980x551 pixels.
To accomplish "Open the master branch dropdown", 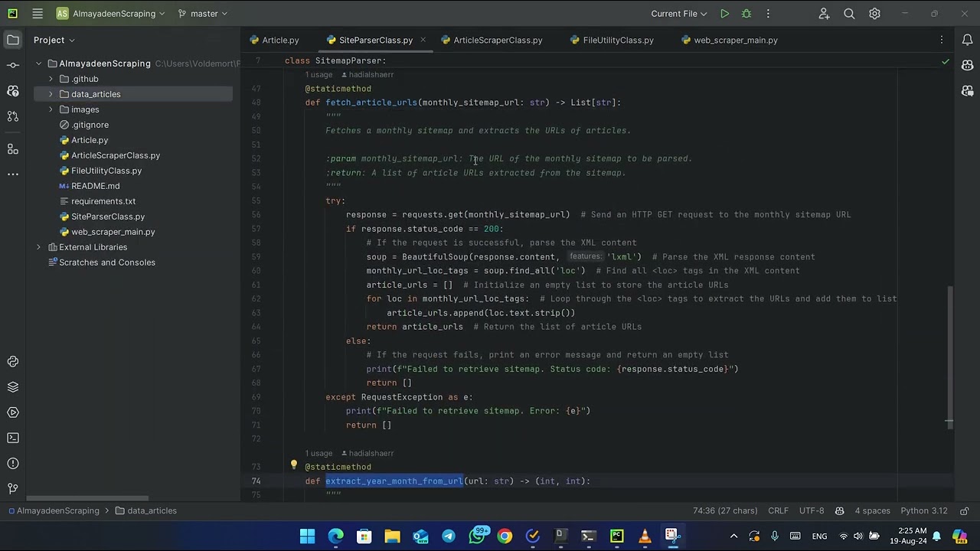I will [203, 13].
